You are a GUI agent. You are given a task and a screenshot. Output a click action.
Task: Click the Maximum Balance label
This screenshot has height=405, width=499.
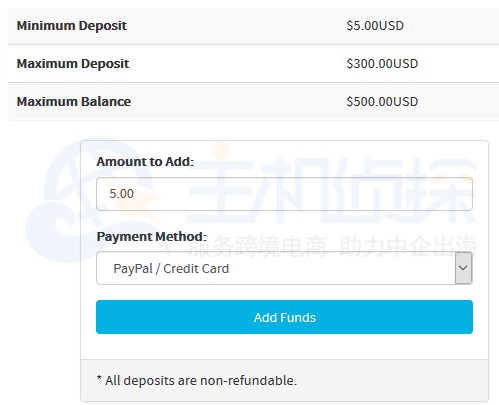pos(74,102)
